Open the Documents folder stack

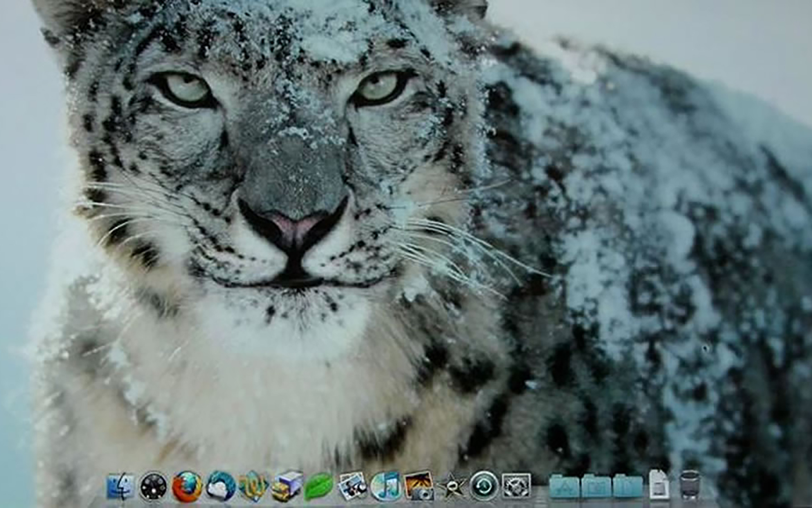(596, 486)
